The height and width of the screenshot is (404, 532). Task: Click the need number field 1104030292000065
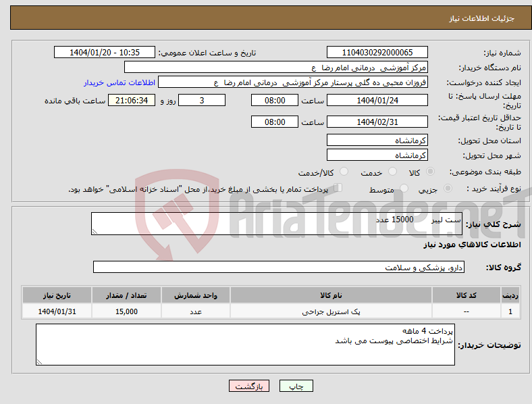[377, 52]
